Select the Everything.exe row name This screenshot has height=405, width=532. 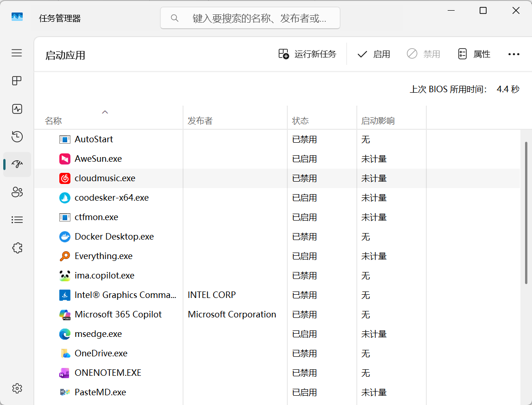tap(103, 256)
